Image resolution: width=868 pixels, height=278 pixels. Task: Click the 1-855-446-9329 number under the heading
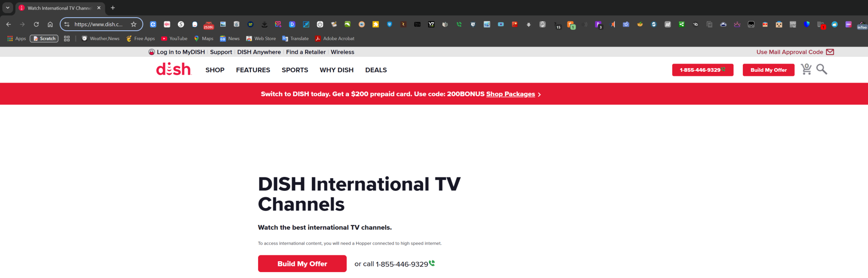tap(402, 264)
